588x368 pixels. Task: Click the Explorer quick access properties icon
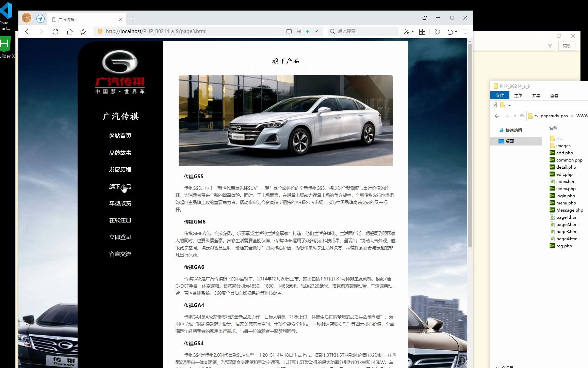(495, 105)
